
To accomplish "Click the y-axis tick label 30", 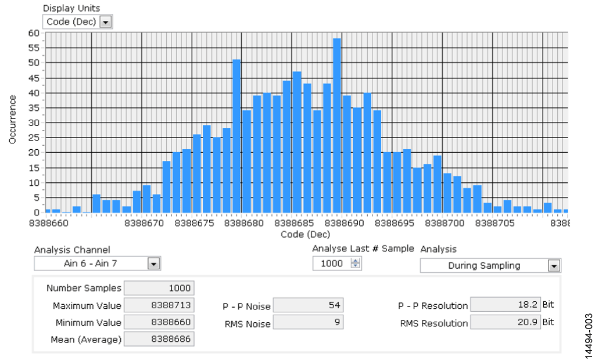I will [x=34, y=123].
